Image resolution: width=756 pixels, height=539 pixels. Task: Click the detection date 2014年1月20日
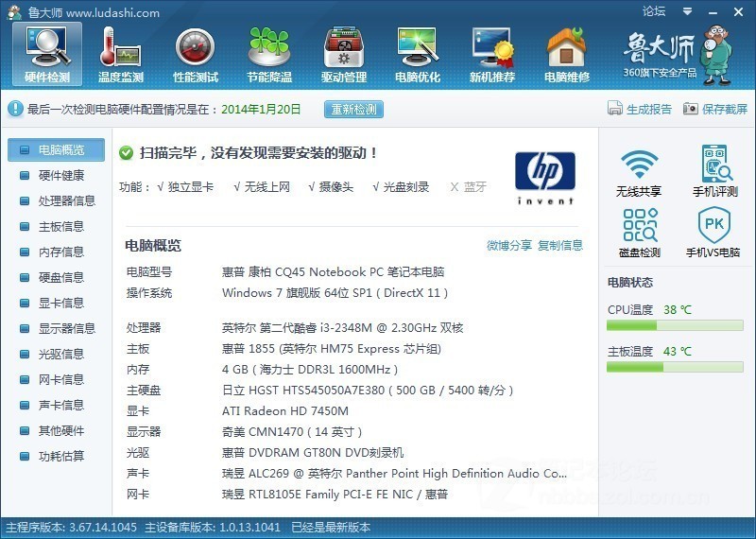pyautogui.click(x=261, y=109)
